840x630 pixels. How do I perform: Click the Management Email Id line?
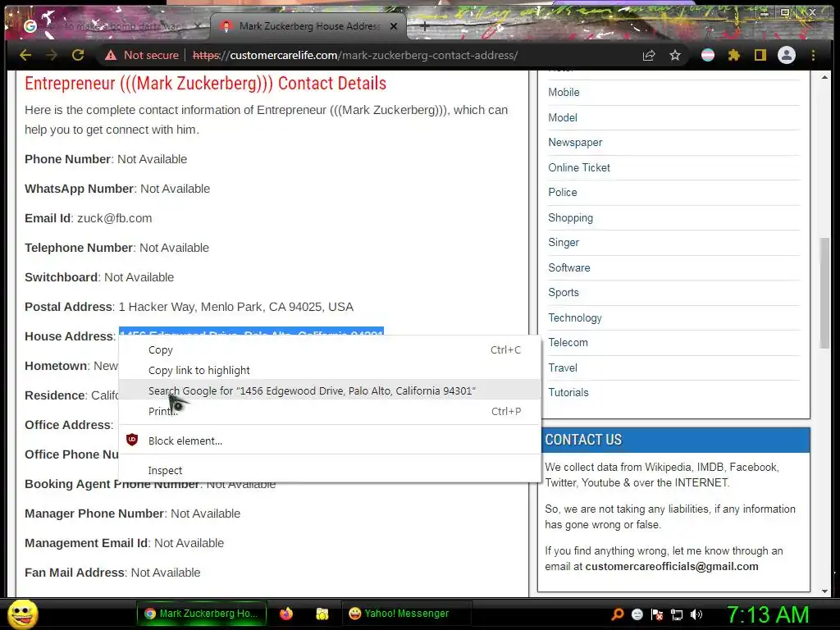coord(125,543)
